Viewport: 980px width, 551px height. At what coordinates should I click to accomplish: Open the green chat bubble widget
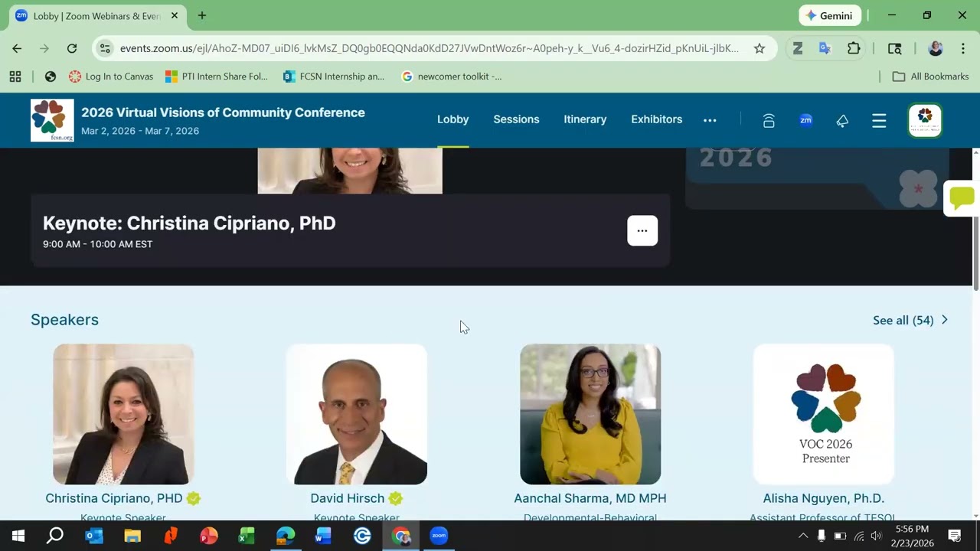[x=962, y=198]
